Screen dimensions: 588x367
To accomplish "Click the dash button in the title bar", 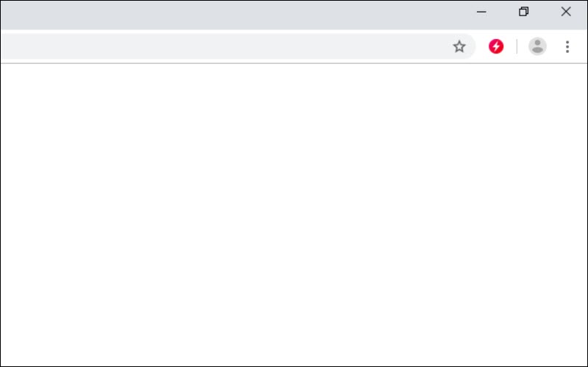I will [481, 12].
